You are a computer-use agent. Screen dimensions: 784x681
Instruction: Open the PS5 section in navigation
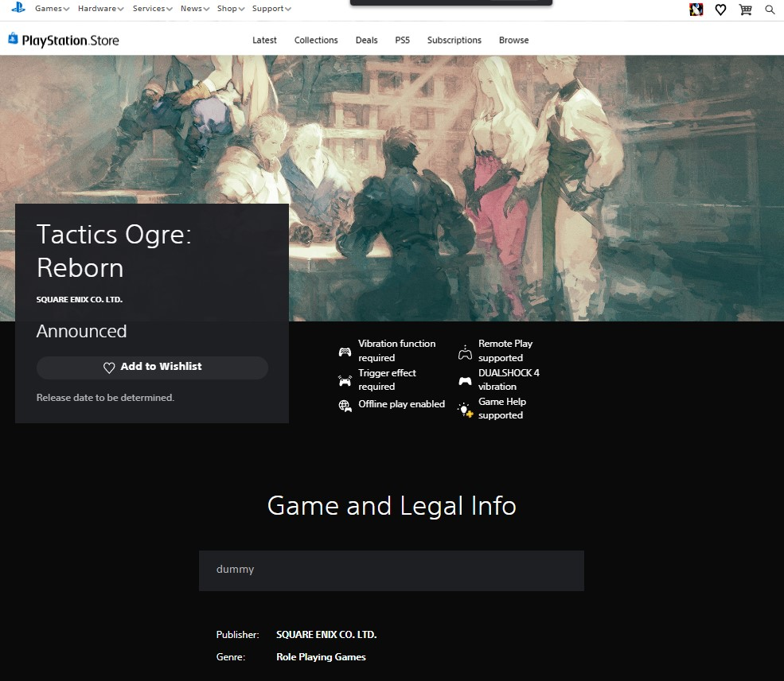pyautogui.click(x=403, y=40)
